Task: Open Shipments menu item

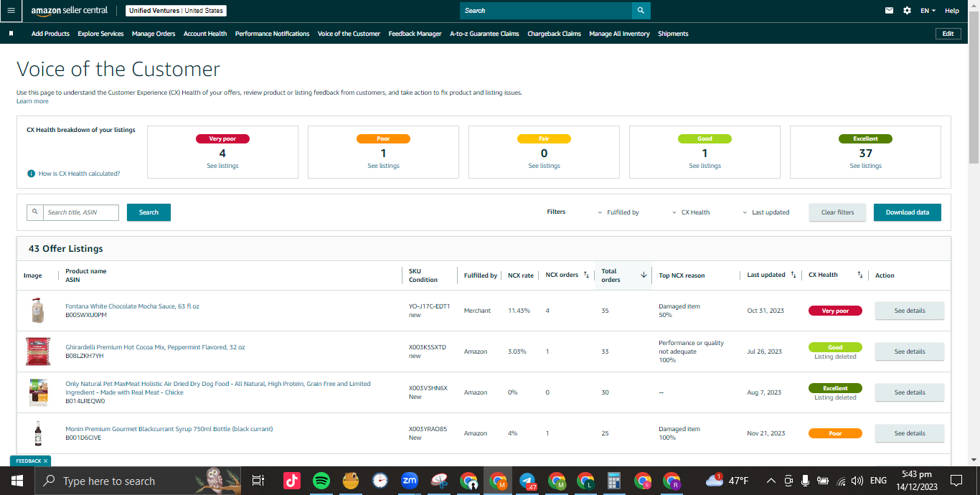Action: pyautogui.click(x=673, y=34)
